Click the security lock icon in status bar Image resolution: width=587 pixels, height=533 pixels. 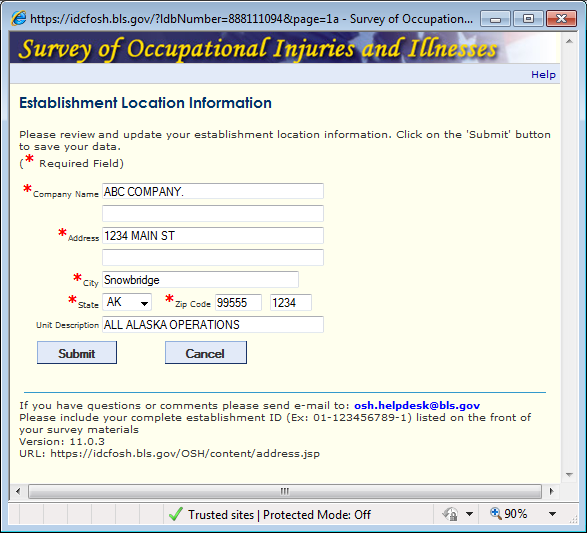(451, 514)
